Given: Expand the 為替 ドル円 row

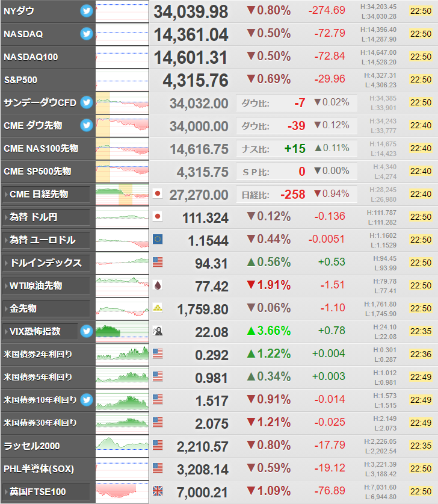Looking at the screenshot, I should tap(46, 217).
